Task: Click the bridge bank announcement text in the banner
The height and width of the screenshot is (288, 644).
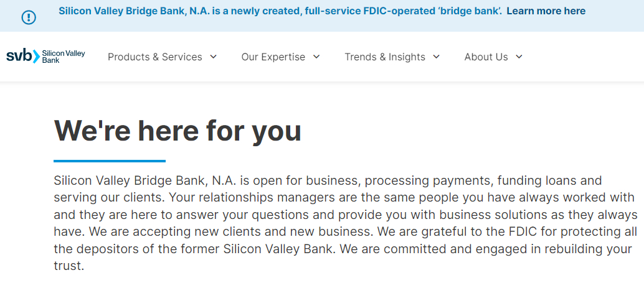Action: pos(280,11)
